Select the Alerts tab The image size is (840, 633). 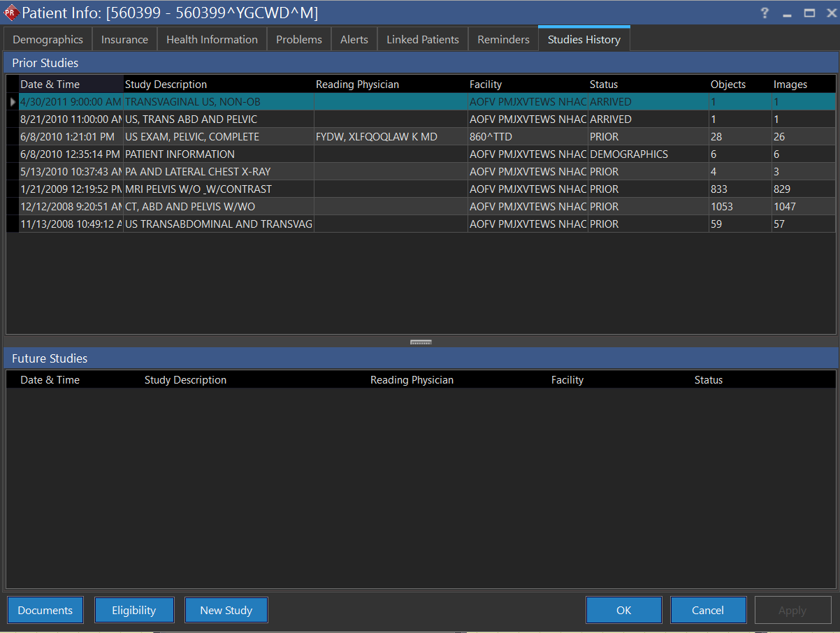pos(354,40)
